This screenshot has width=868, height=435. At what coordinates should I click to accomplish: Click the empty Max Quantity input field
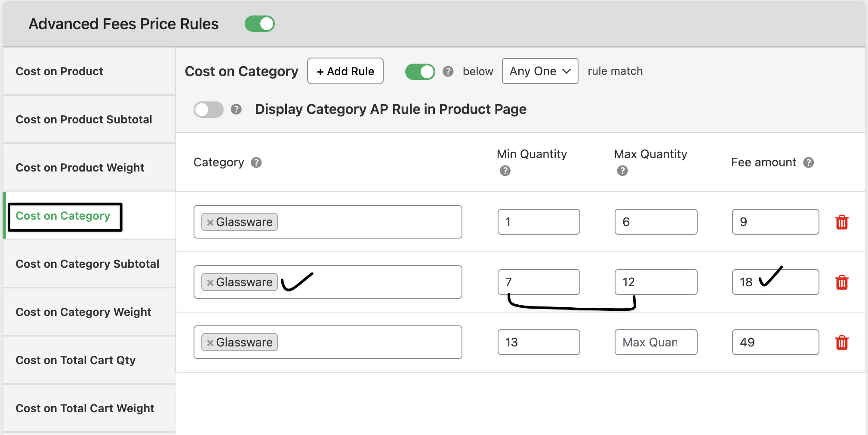656,343
